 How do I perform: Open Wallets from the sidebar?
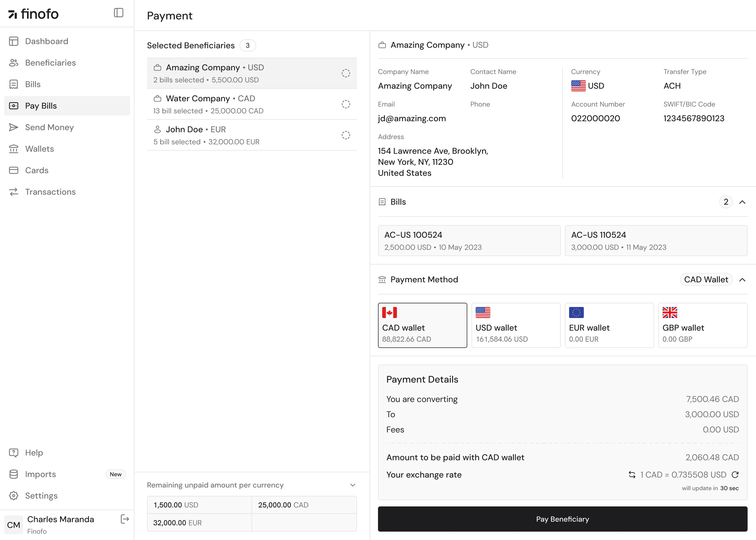click(39, 149)
